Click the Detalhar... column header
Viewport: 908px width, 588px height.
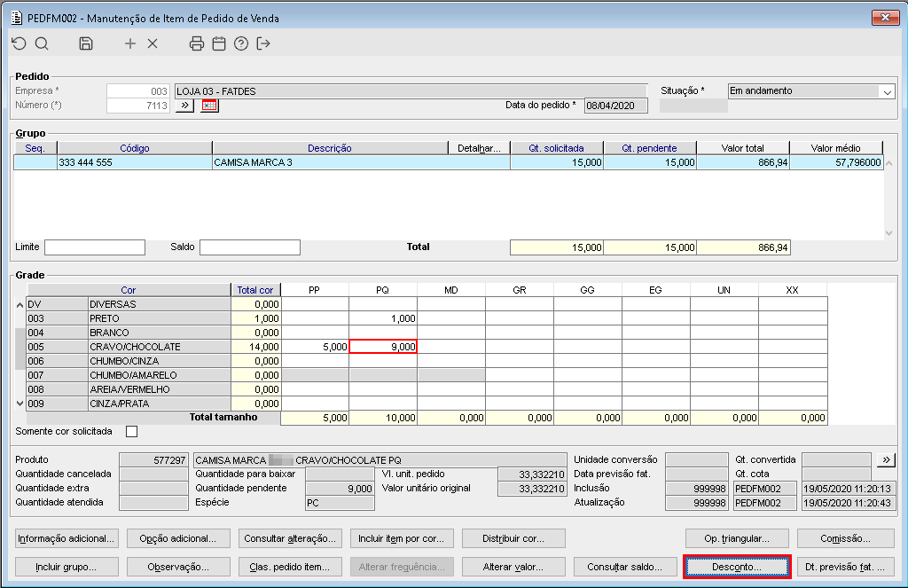click(x=479, y=148)
